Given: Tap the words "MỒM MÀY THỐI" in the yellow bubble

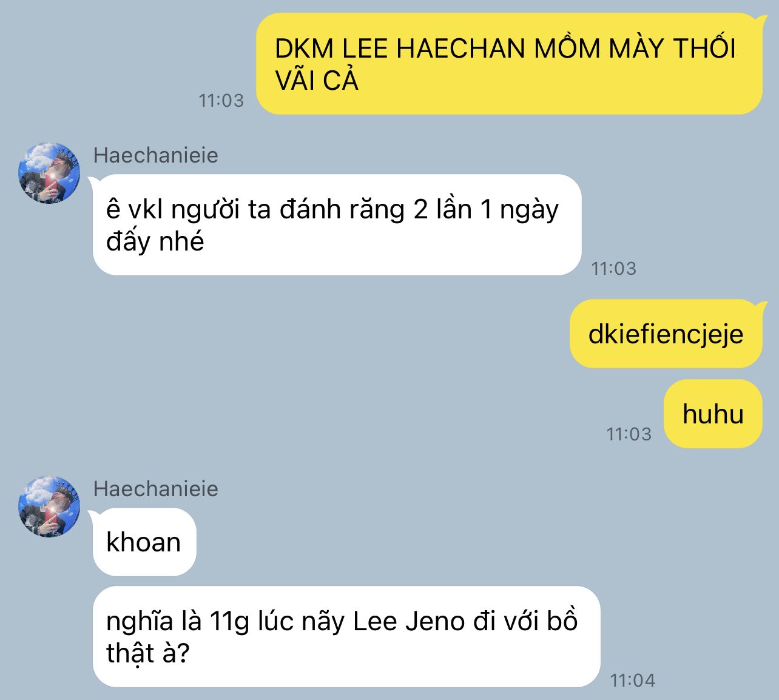Looking at the screenshot, I should coord(635,47).
